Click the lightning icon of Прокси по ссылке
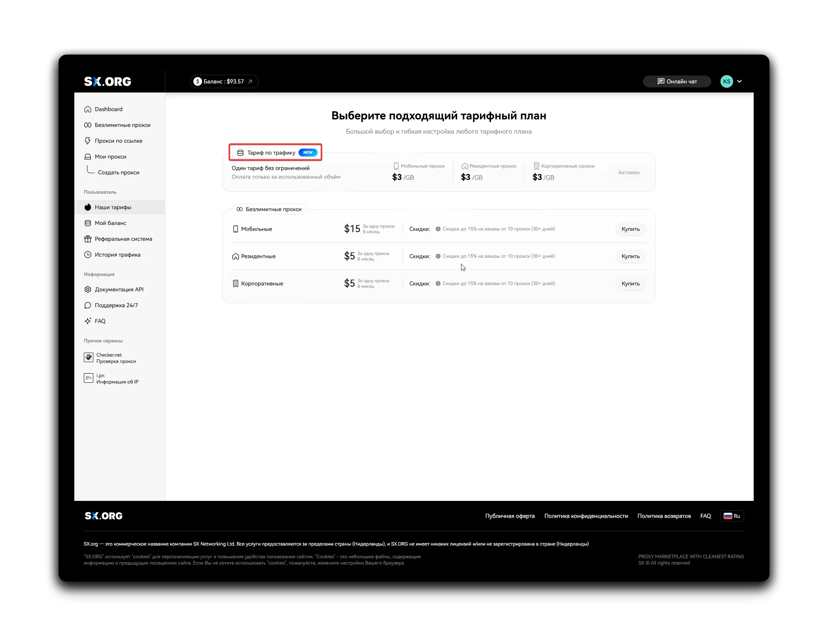 [88, 141]
